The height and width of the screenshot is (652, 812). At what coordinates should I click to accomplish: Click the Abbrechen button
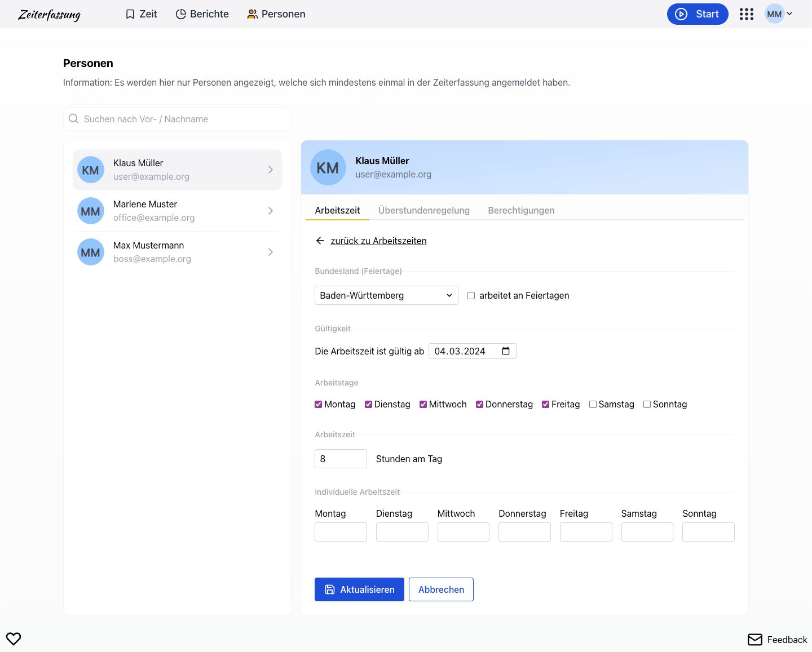coord(441,589)
